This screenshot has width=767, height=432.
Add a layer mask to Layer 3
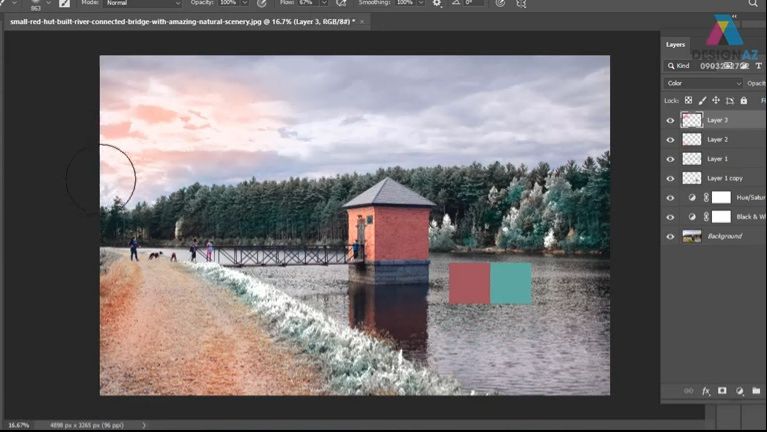tap(722, 391)
